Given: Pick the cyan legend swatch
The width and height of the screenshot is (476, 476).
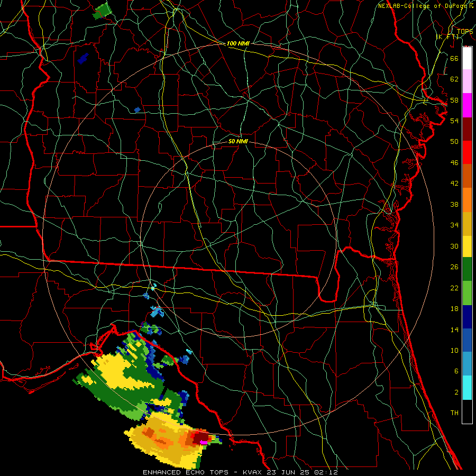Looking at the screenshot, I should click(x=467, y=388).
